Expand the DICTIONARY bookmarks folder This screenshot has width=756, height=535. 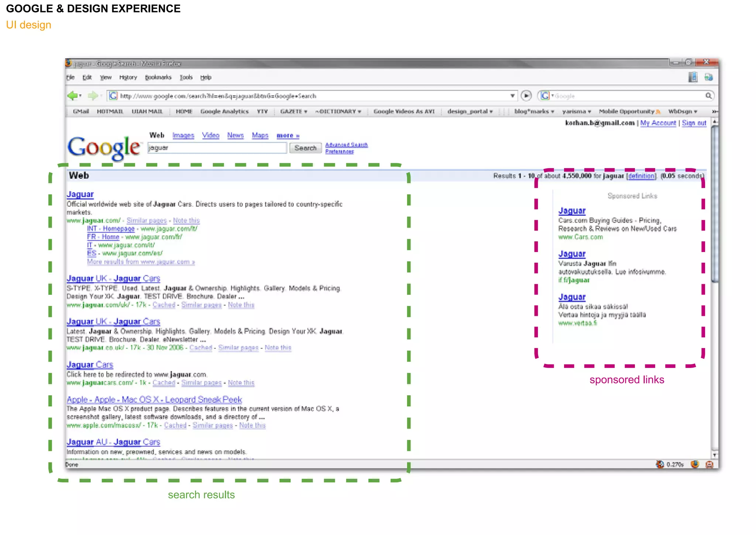338,111
